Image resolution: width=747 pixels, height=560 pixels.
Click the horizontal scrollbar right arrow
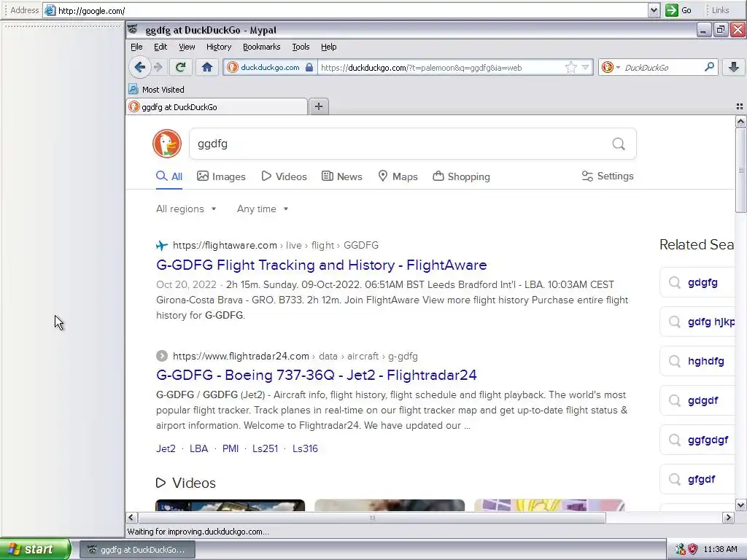(728, 517)
